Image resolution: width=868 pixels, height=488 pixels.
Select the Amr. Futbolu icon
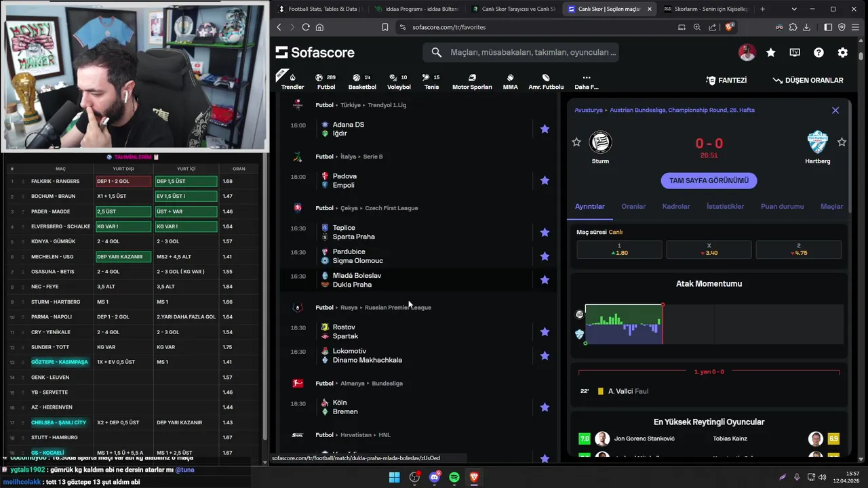(546, 81)
